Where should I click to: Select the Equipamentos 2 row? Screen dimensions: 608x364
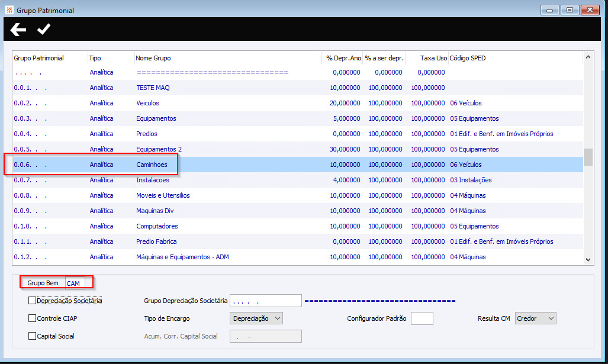(x=298, y=149)
